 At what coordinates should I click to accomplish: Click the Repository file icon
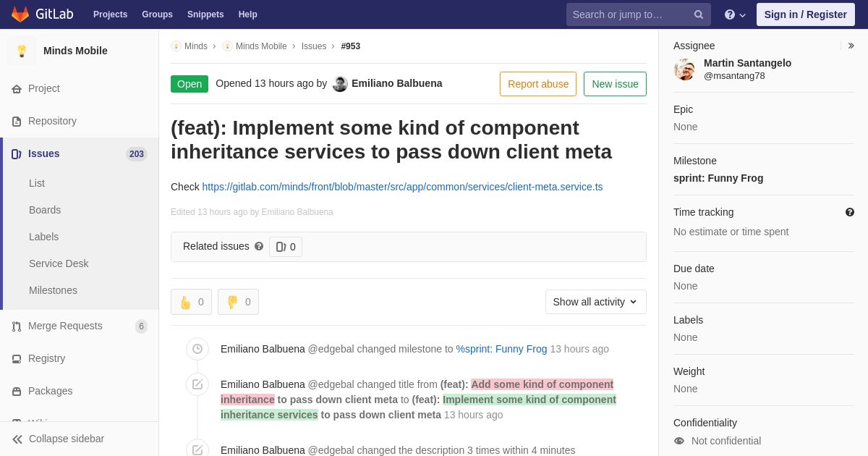pos(17,122)
